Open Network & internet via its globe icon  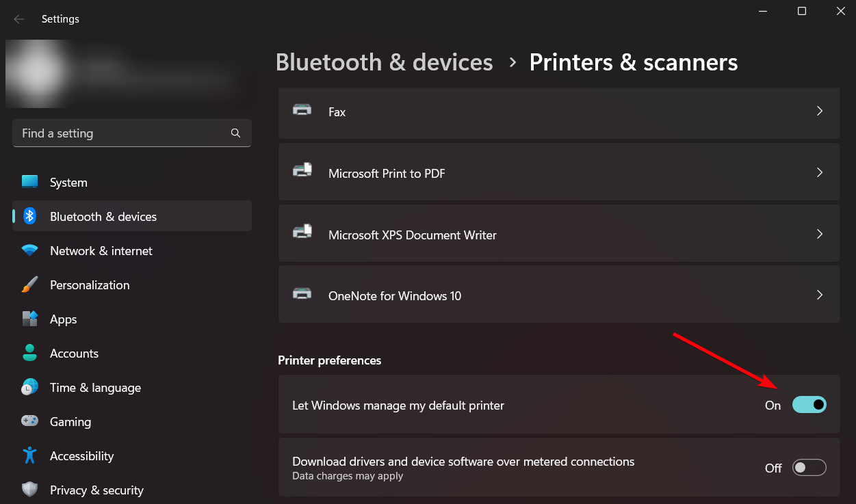[x=30, y=250]
